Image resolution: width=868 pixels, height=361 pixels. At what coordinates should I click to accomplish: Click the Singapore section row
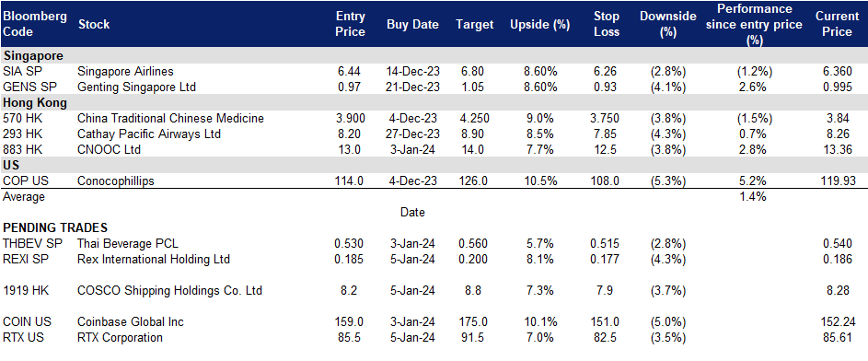(x=434, y=56)
